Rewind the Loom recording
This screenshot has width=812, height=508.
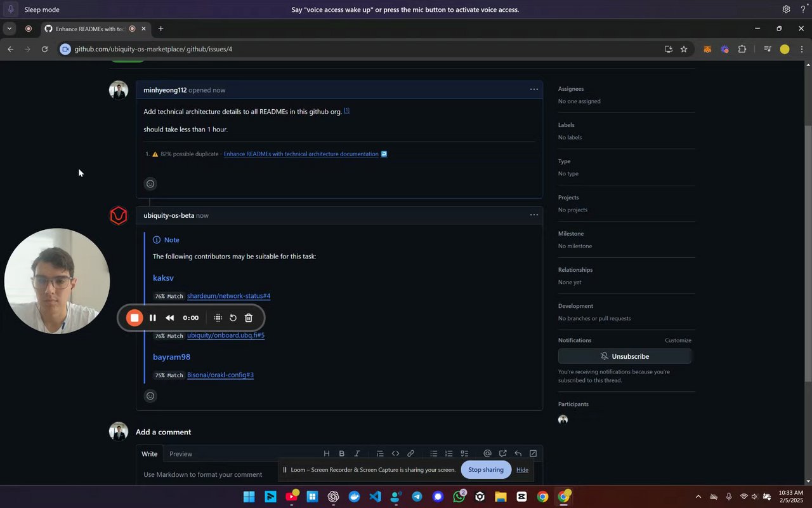pos(169,317)
